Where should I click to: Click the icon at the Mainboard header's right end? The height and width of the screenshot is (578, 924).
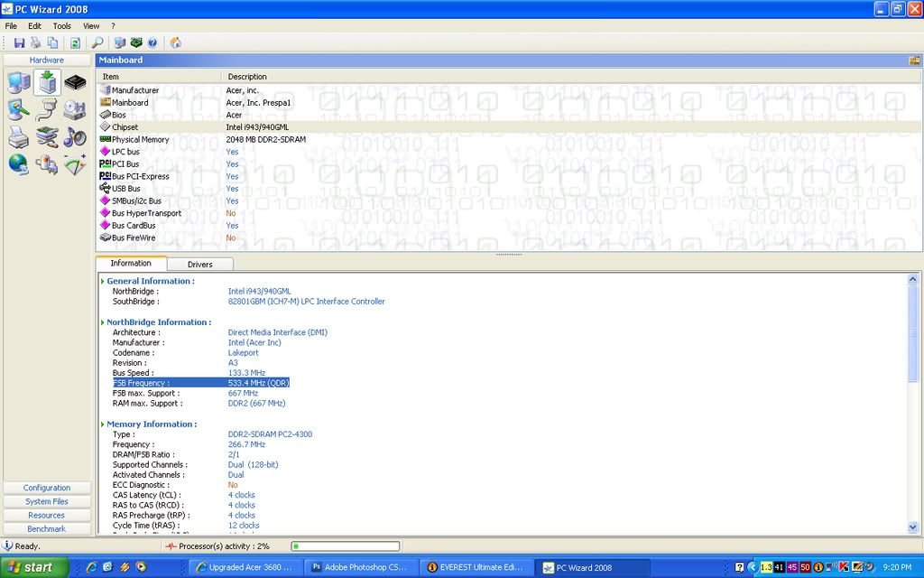click(x=915, y=61)
